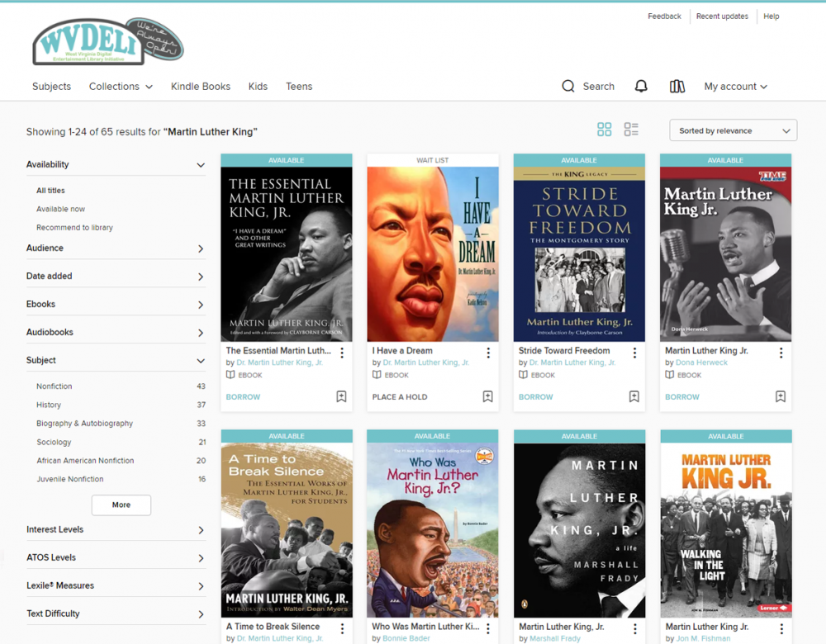The image size is (826, 644).
Task: Place a hold on I Have a Dream
Action: click(x=400, y=397)
